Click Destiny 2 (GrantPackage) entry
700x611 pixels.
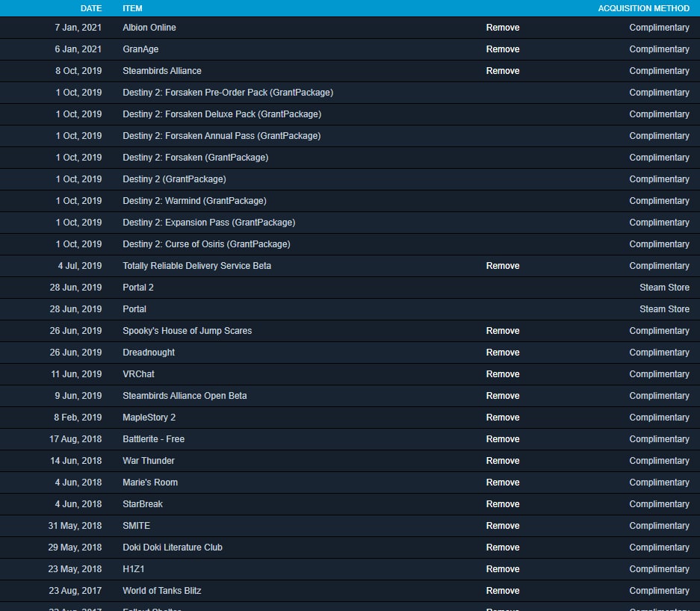174,179
